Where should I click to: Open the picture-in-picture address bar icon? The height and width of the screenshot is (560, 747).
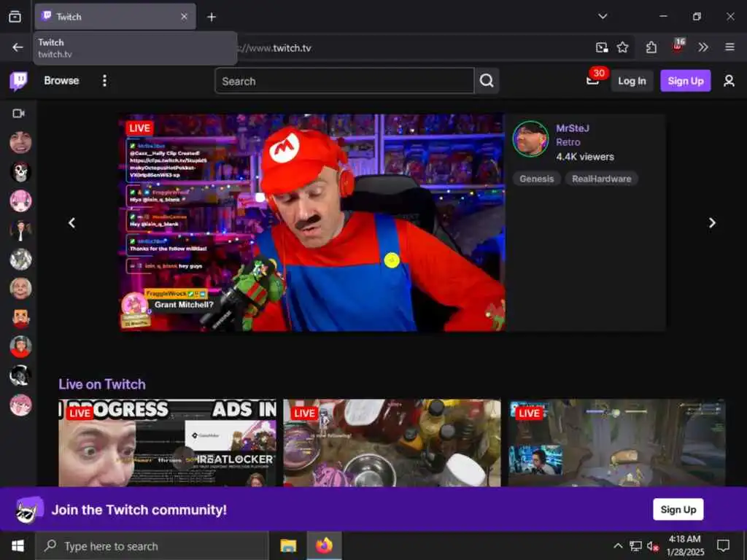(x=602, y=47)
